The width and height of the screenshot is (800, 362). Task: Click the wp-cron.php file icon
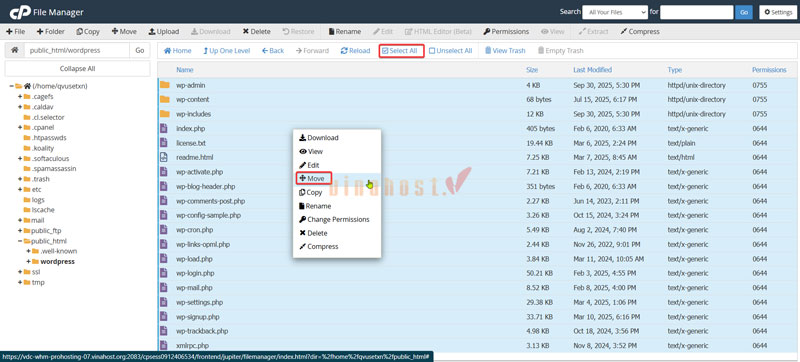coord(164,229)
